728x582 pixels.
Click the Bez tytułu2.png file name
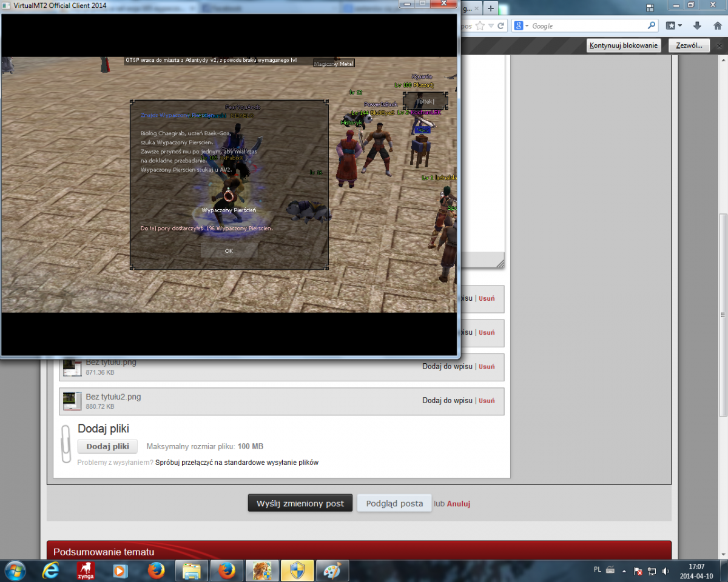[113, 396]
